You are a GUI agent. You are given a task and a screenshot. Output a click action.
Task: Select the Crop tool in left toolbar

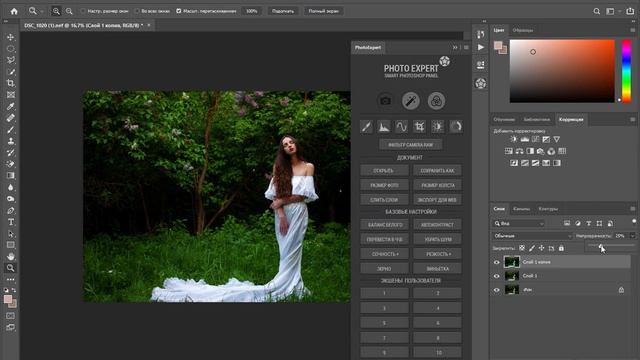[x=11, y=83]
